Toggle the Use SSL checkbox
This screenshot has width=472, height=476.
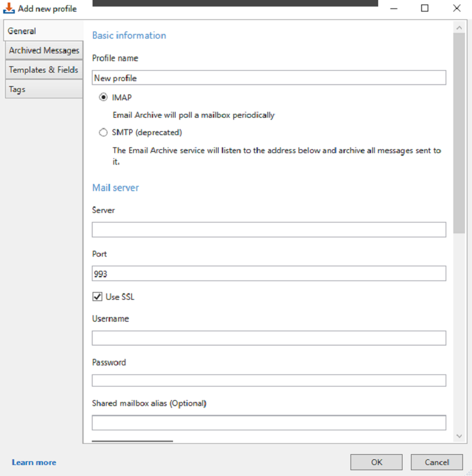pyautogui.click(x=97, y=297)
